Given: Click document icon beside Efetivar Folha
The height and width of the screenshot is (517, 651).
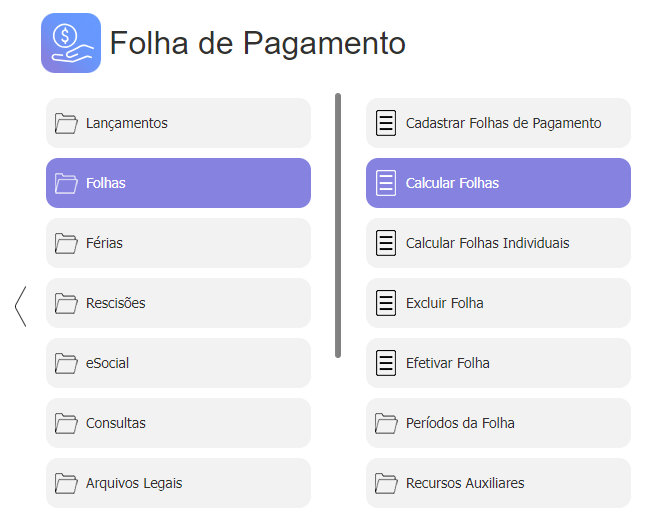Looking at the screenshot, I should click(x=385, y=363).
